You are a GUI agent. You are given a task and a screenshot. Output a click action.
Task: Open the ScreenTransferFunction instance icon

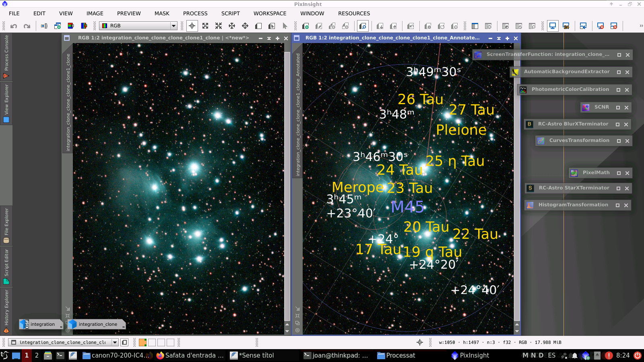[478, 54]
